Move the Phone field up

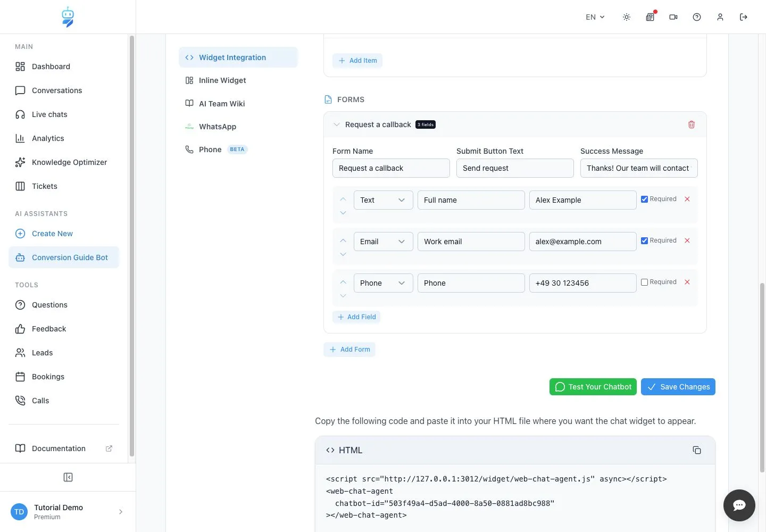[x=343, y=282]
